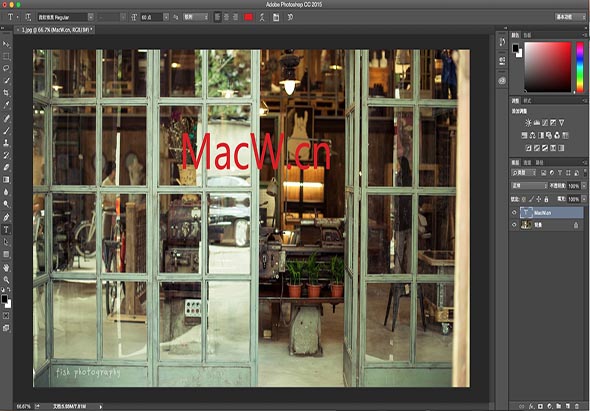Screen dimensions: 590x411
Task: Open the collapsed History panel icon
Action: coord(502,42)
